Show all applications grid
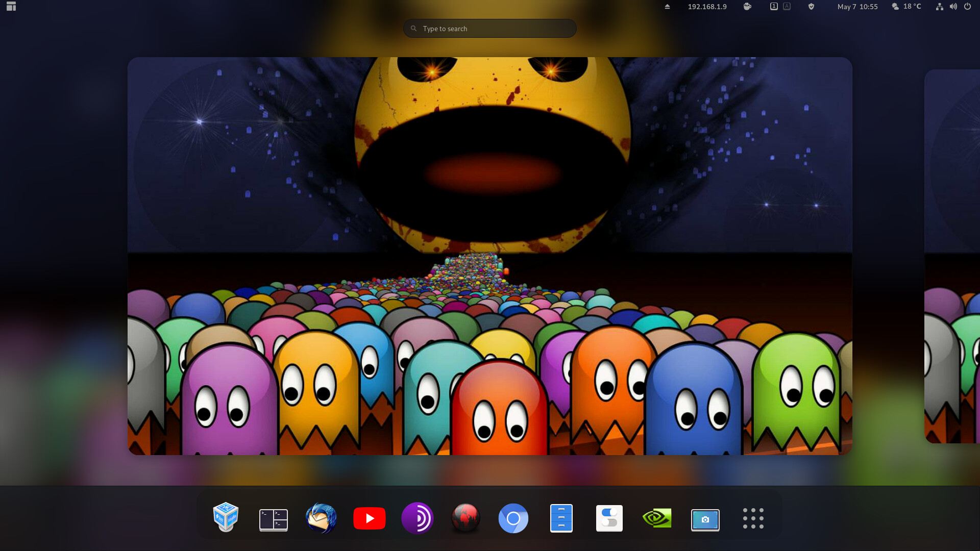 click(753, 518)
